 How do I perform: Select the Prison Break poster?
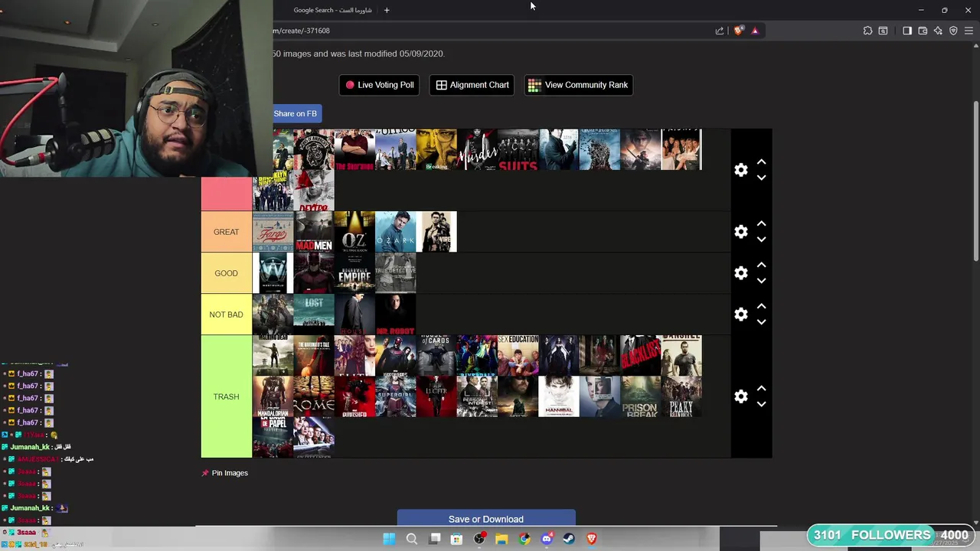pos(641,396)
